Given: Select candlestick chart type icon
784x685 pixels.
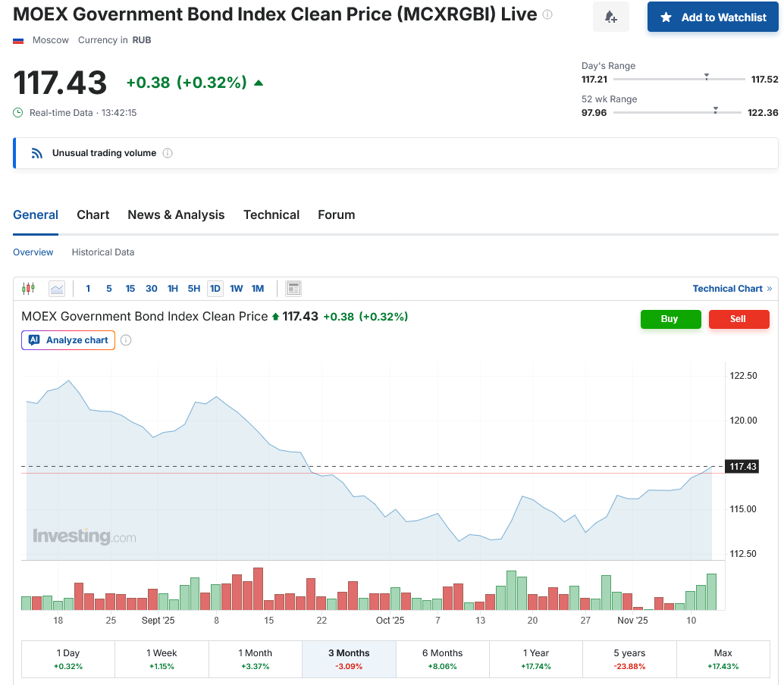Looking at the screenshot, I should coord(29,288).
